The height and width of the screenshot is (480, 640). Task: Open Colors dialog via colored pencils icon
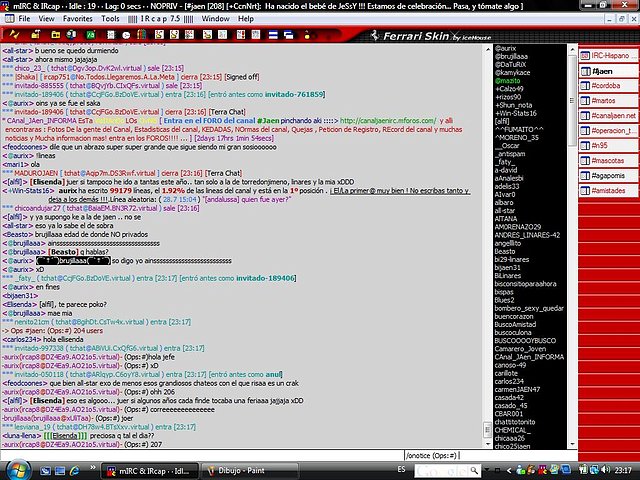tap(141, 35)
